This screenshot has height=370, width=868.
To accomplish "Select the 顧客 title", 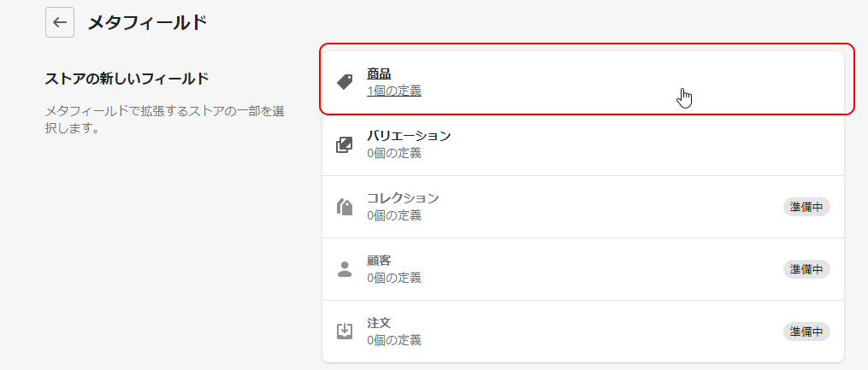I will click(379, 261).
